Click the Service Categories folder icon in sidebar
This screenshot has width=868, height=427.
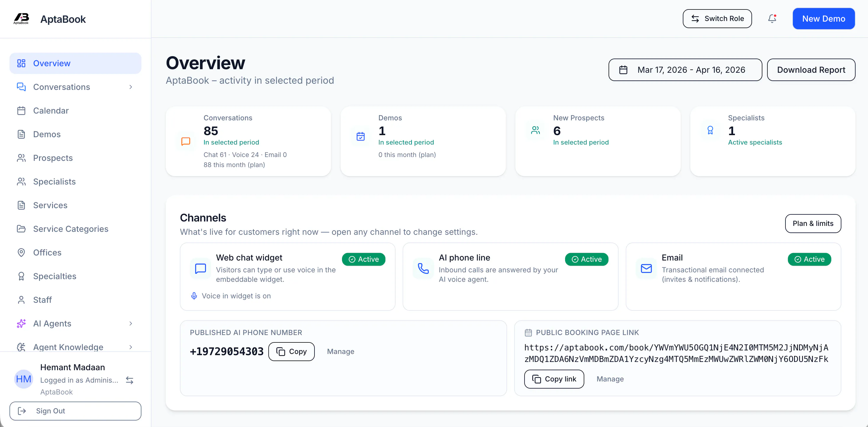pos(21,229)
